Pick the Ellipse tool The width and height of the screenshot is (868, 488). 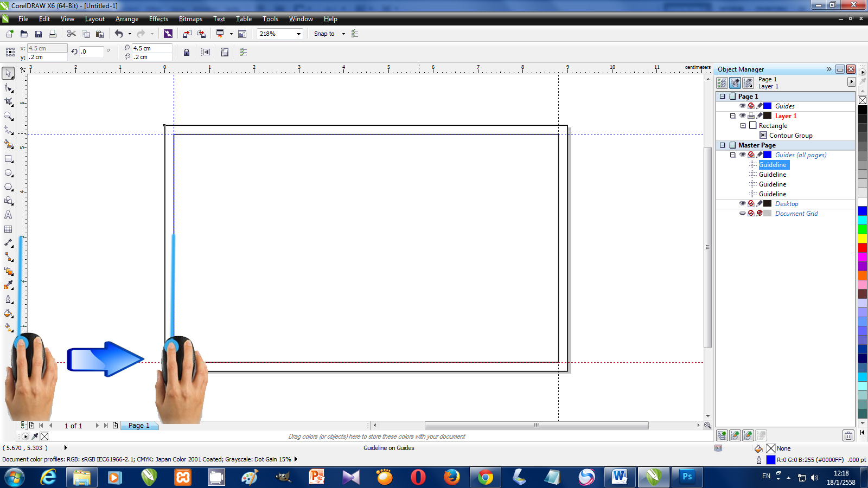[9, 173]
